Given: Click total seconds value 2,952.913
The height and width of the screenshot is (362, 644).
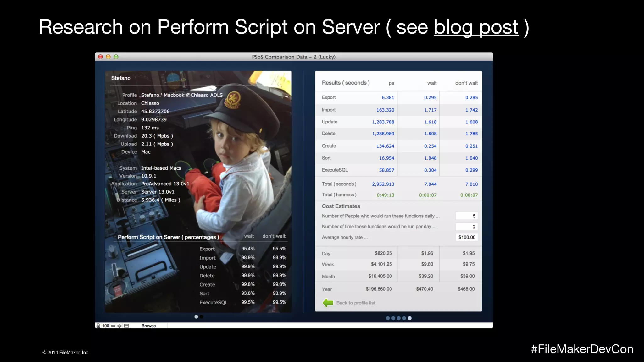Looking at the screenshot, I should coord(383,184).
